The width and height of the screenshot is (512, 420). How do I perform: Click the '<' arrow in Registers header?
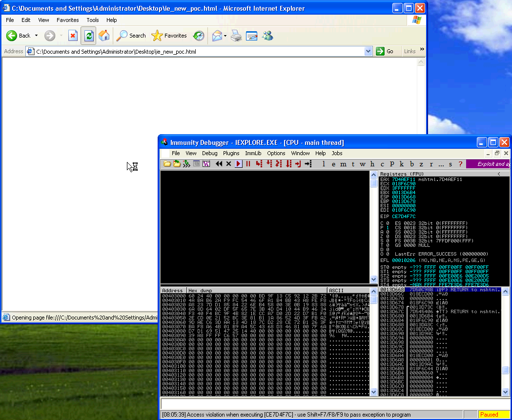[499, 174]
